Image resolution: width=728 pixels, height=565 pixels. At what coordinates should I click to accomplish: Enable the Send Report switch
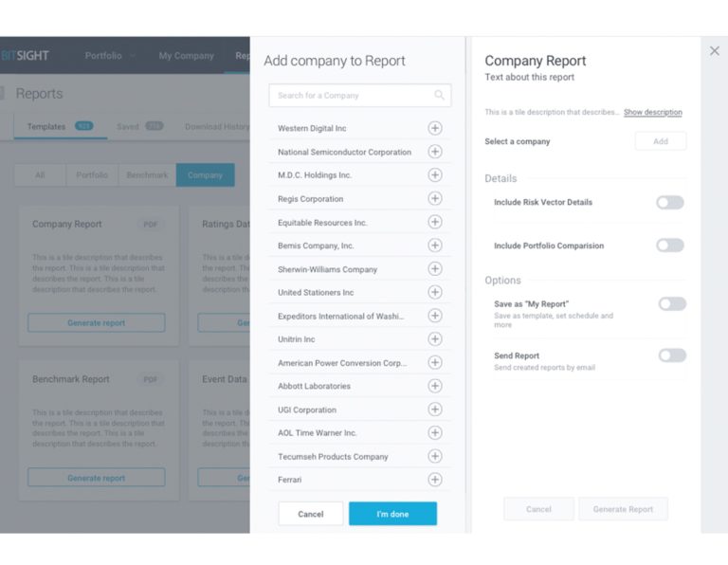(x=672, y=355)
